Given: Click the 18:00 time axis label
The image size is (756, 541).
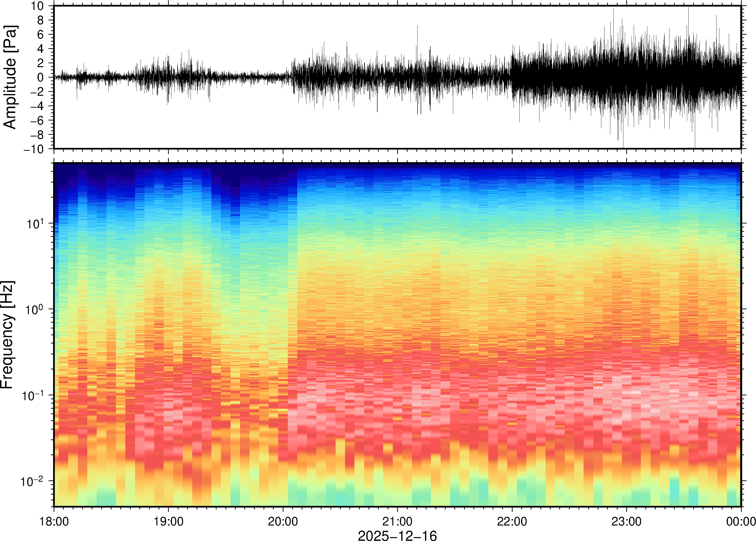Looking at the screenshot, I should tap(54, 521).
